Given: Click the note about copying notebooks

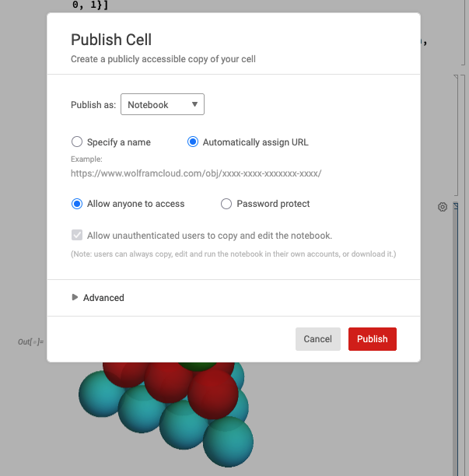Looking at the screenshot, I should click(x=233, y=254).
